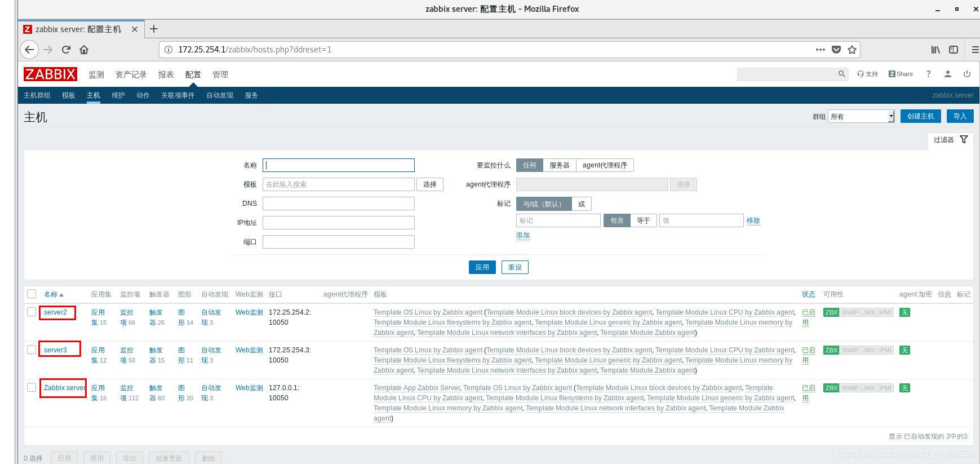Open a new browser tab with the plus icon
The width and height of the screenshot is (980, 464).
click(x=154, y=29)
